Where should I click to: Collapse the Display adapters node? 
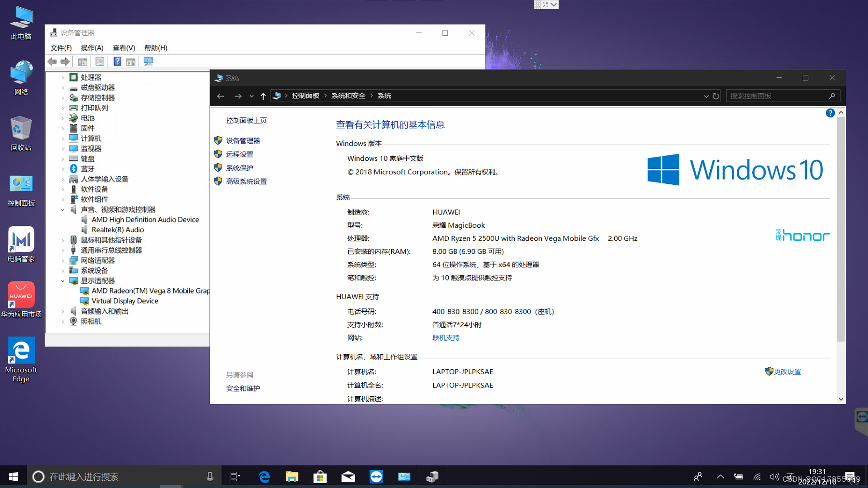click(63, 281)
